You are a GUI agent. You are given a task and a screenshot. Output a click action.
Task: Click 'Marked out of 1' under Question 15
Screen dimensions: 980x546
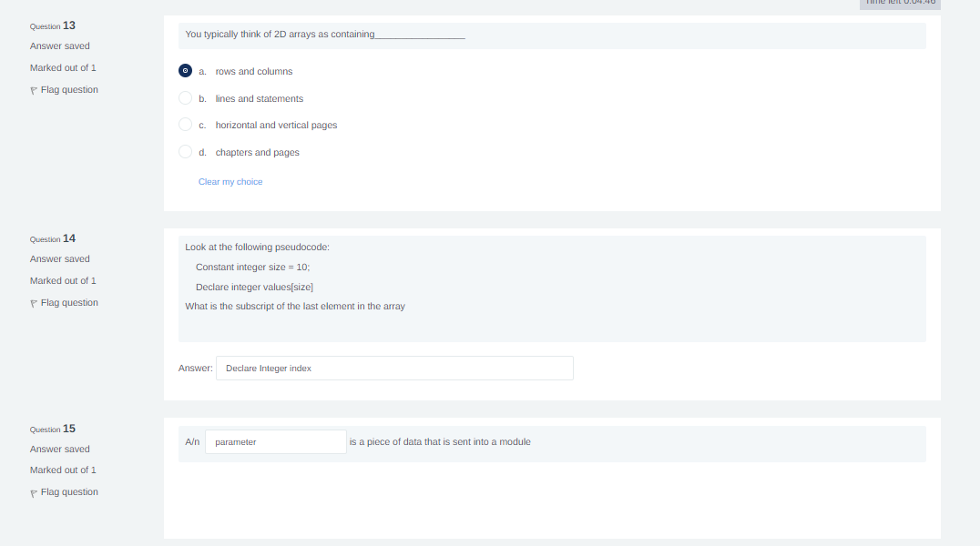(x=63, y=470)
